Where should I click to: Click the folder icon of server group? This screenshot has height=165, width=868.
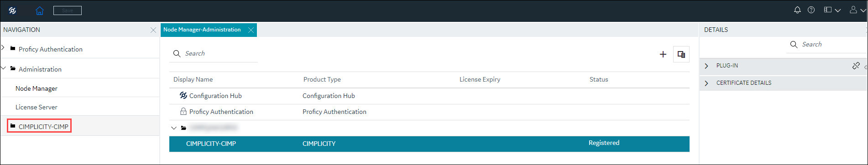click(183, 128)
